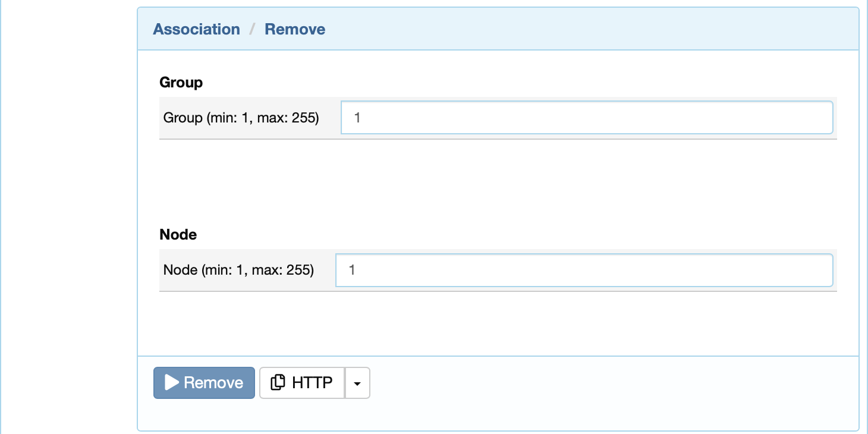The image size is (868, 434).
Task: Click the "Node (min: 1, max: 255)" label
Action: (x=238, y=270)
